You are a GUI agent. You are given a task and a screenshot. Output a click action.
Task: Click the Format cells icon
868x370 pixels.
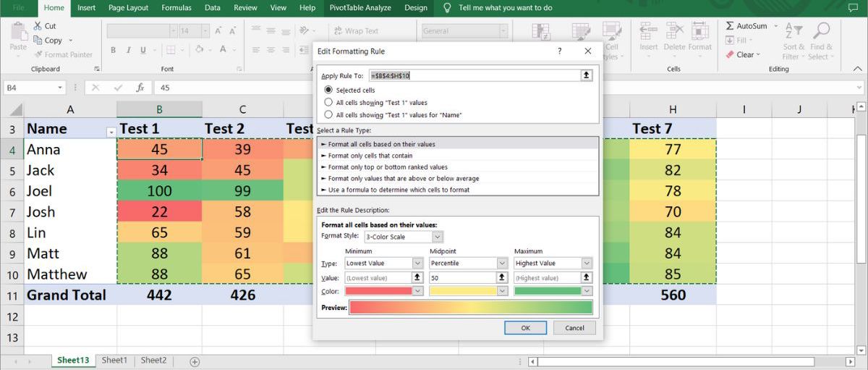(699, 31)
